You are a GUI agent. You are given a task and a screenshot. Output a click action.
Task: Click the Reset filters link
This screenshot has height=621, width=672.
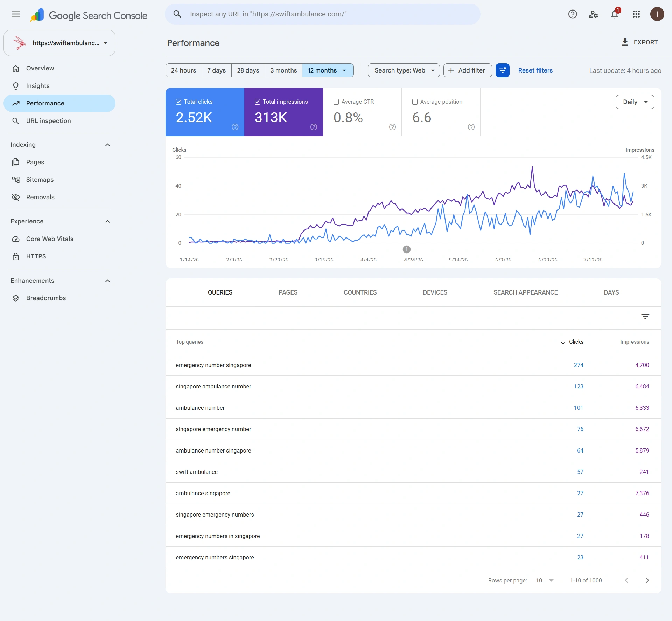click(535, 70)
